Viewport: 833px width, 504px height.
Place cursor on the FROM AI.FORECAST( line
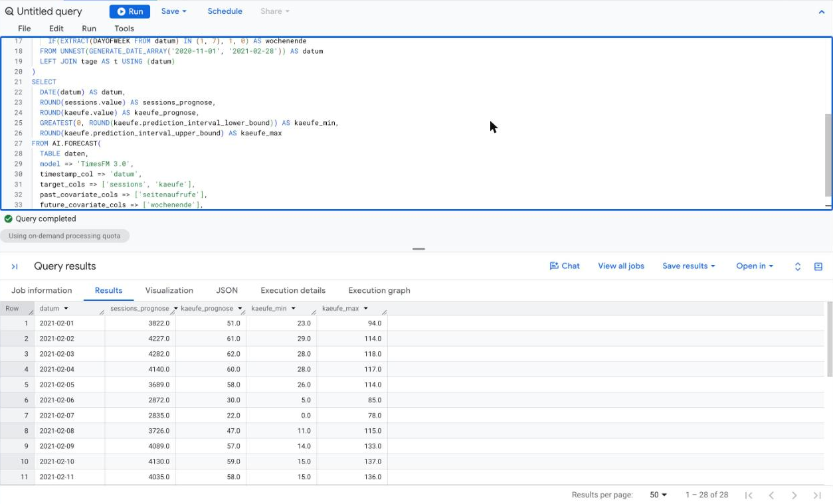66,143
